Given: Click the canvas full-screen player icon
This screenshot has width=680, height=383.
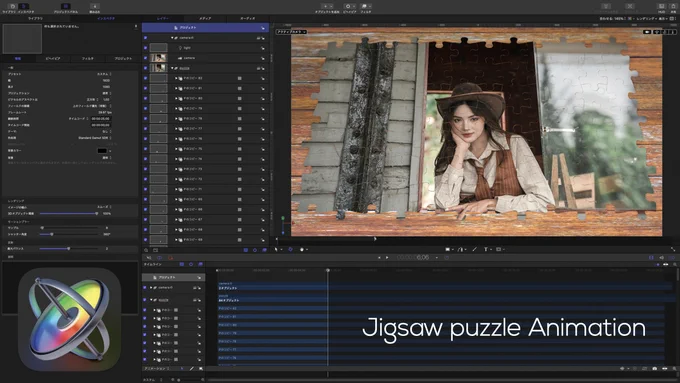Looking at the screenshot, I should point(673,249).
